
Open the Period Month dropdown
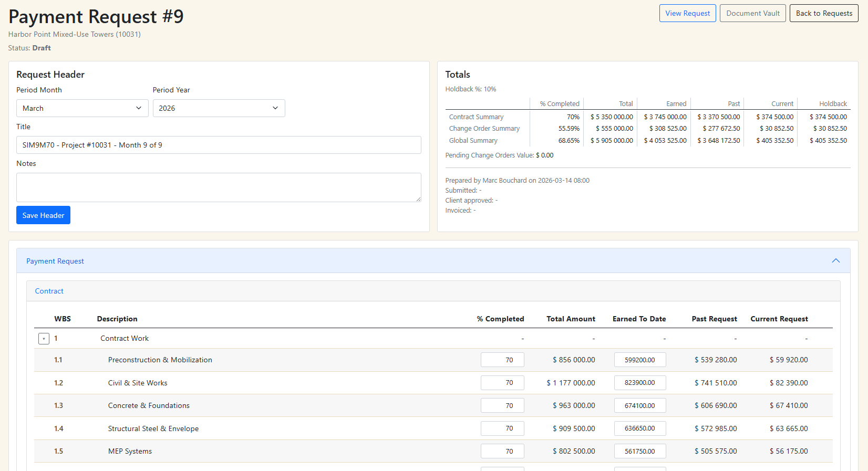pos(82,108)
